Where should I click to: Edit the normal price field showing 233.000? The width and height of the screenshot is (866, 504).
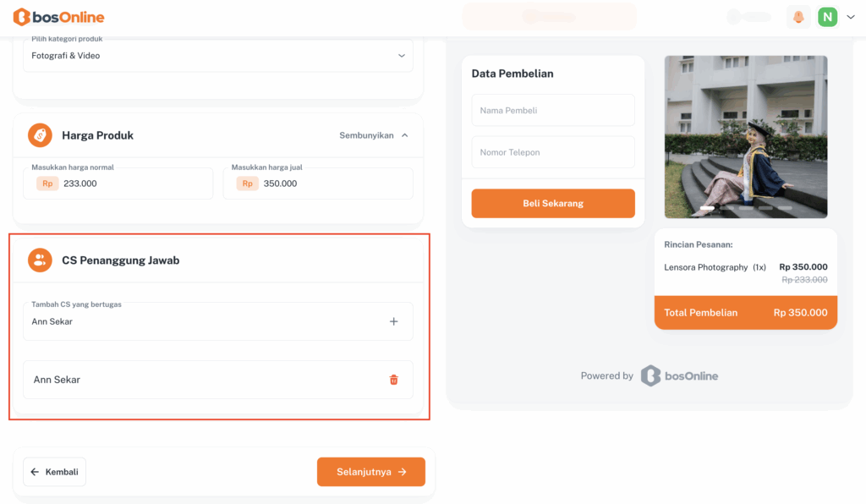127,184
